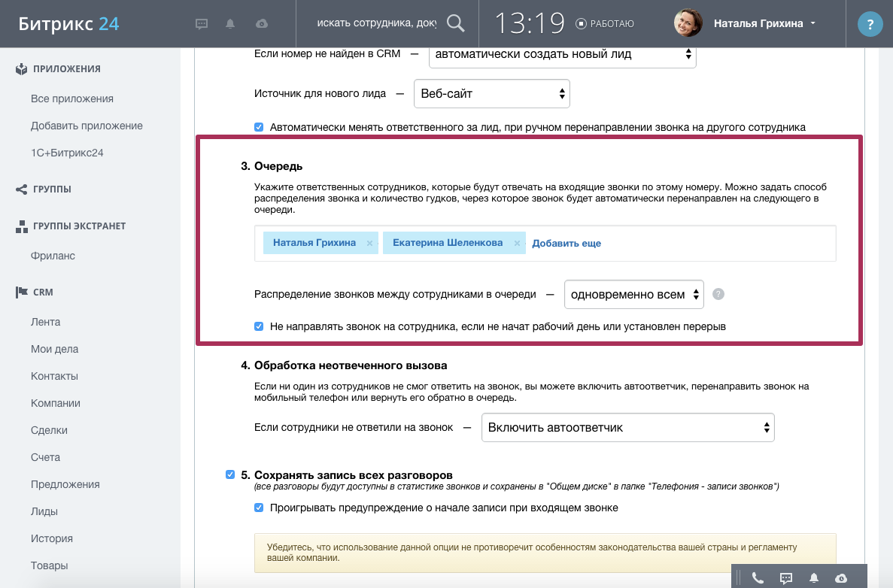
Task: Remove Екатерина Шеленкова from the queue
Action: tap(517, 243)
